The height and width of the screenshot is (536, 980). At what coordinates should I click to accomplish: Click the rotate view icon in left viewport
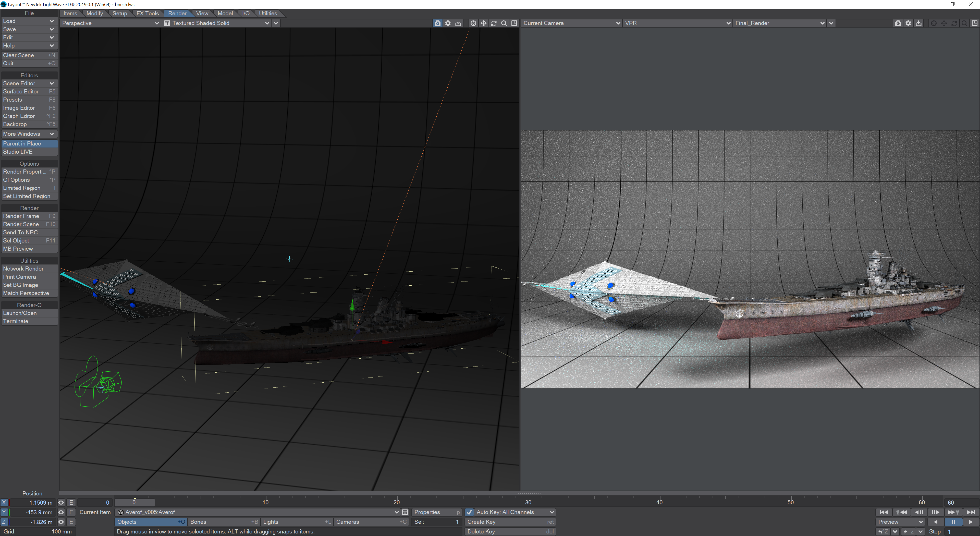[494, 23]
